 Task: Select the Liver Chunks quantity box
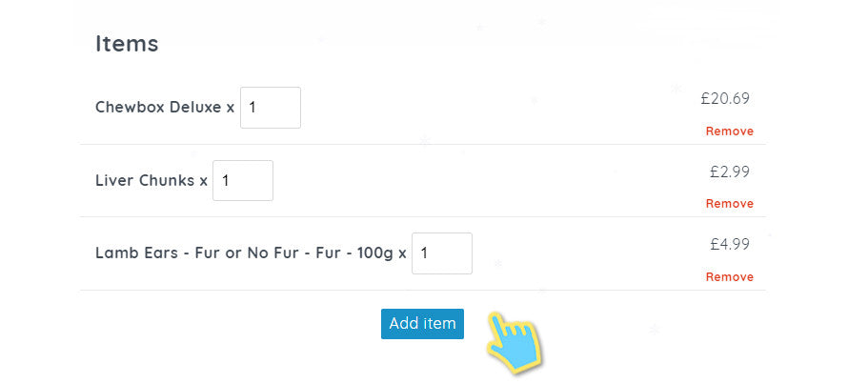coord(243,180)
